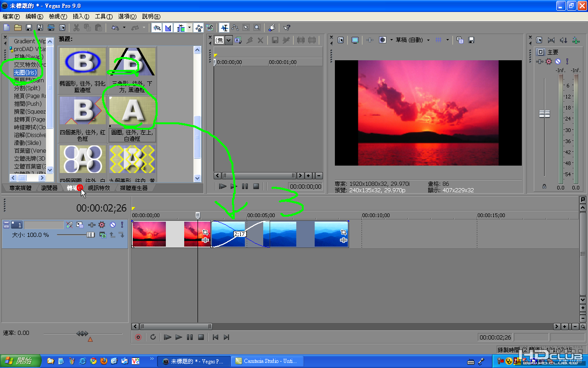Image resolution: width=588 pixels, height=368 pixels.
Task: Select the 溶解(Dissolve) transition in the list
Action: (x=30, y=135)
